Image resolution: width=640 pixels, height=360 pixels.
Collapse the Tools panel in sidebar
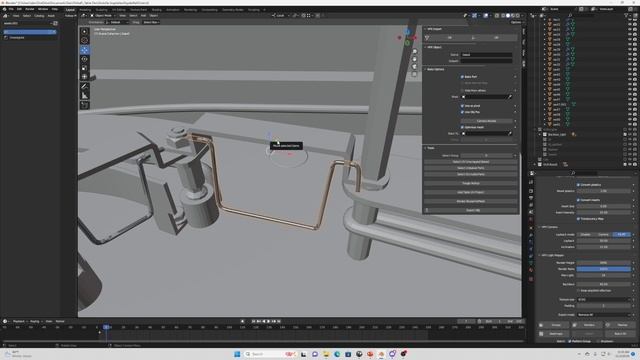click(429, 148)
